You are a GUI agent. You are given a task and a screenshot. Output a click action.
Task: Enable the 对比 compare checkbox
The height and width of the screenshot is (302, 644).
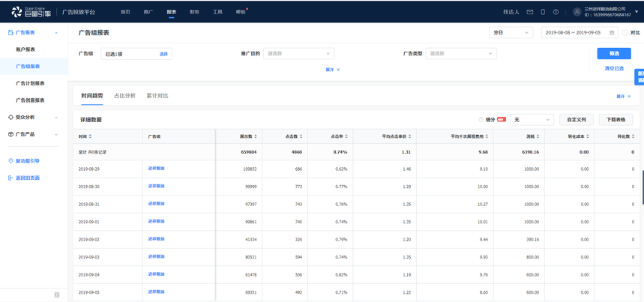625,33
